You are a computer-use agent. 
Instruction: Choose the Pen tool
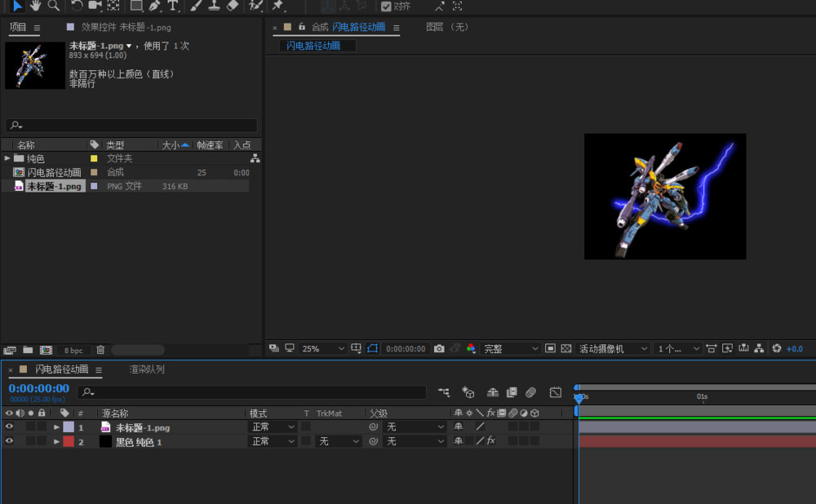(154, 6)
